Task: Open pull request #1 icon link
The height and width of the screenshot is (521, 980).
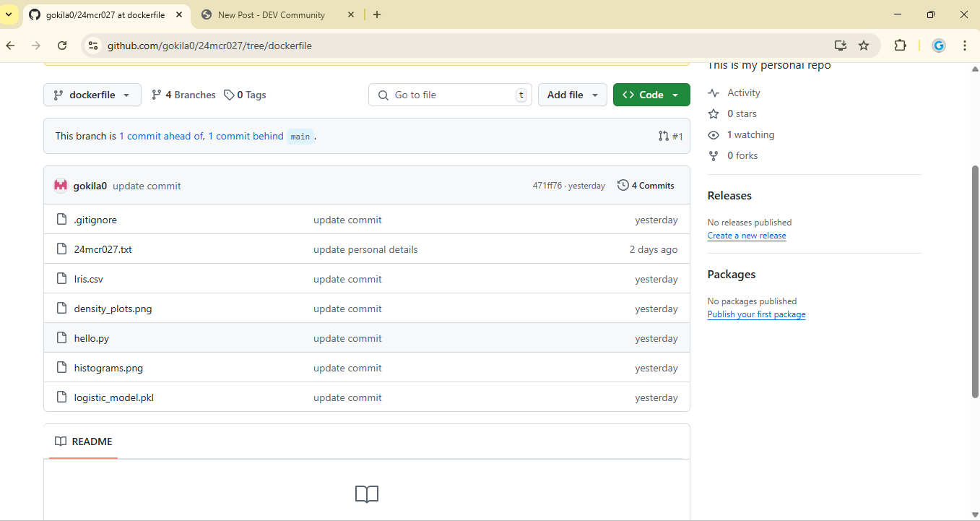Action: [670, 136]
